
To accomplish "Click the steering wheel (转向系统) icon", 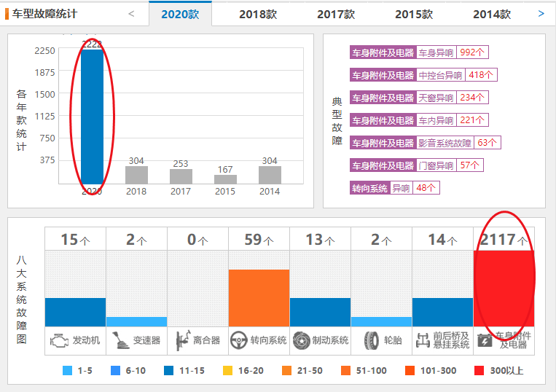I will coord(238,340).
